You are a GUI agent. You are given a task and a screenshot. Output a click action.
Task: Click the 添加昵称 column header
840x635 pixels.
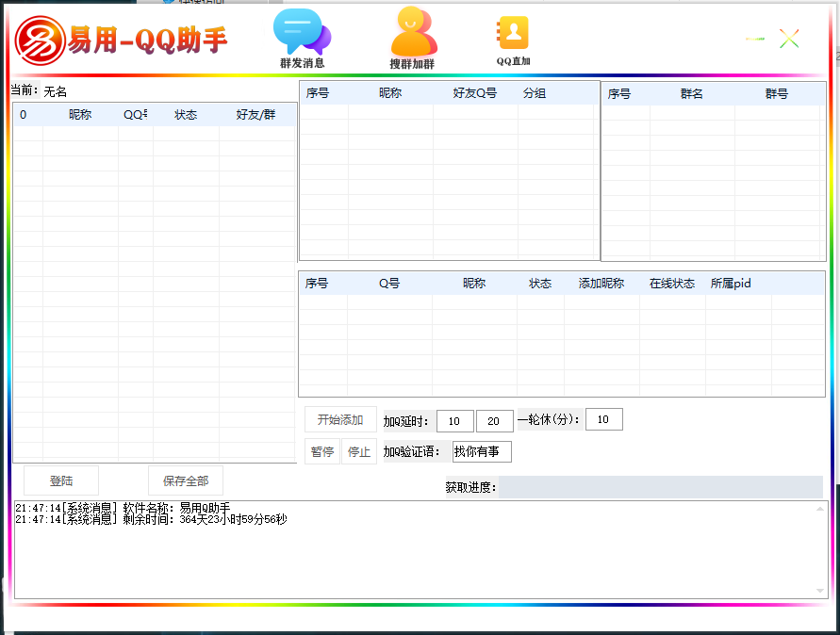point(601,284)
